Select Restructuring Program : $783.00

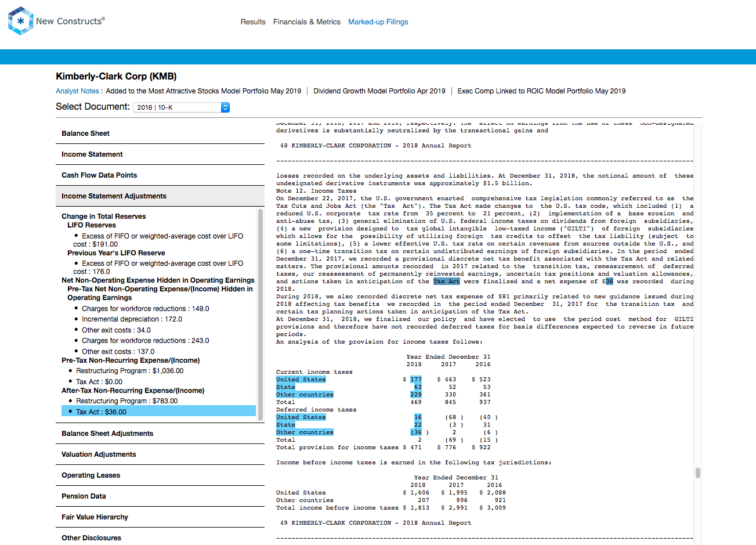point(126,401)
